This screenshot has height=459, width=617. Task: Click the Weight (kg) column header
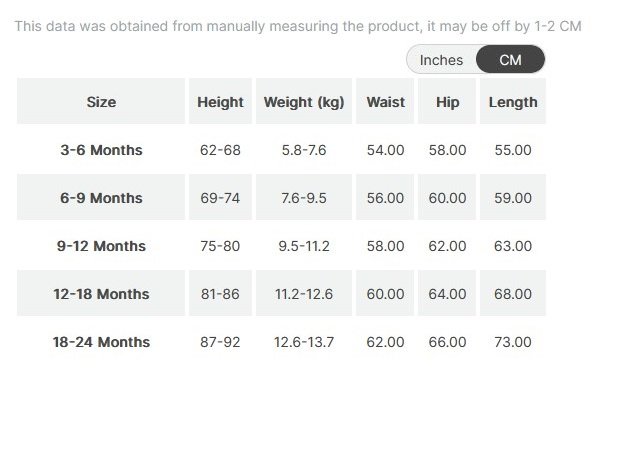click(x=304, y=102)
